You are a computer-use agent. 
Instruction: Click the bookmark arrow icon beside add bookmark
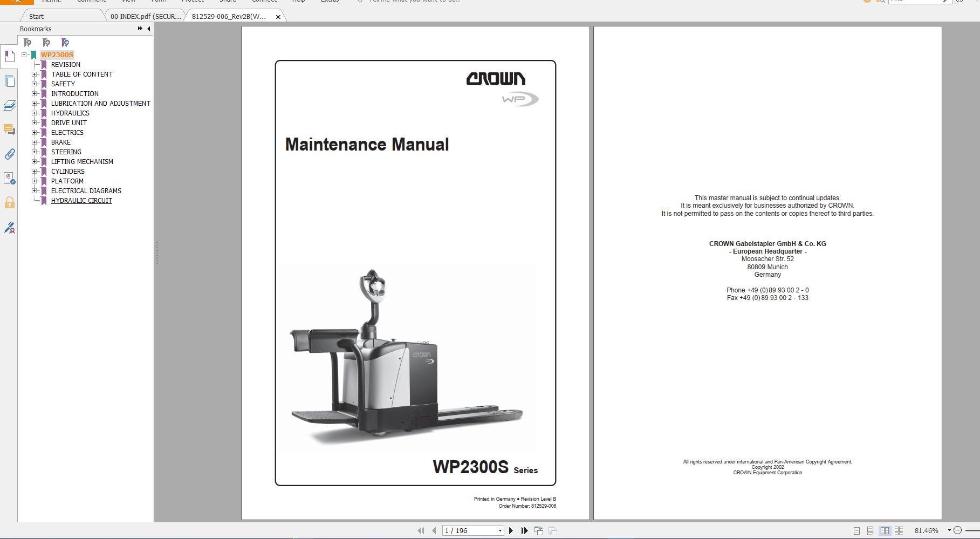pos(65,43)
